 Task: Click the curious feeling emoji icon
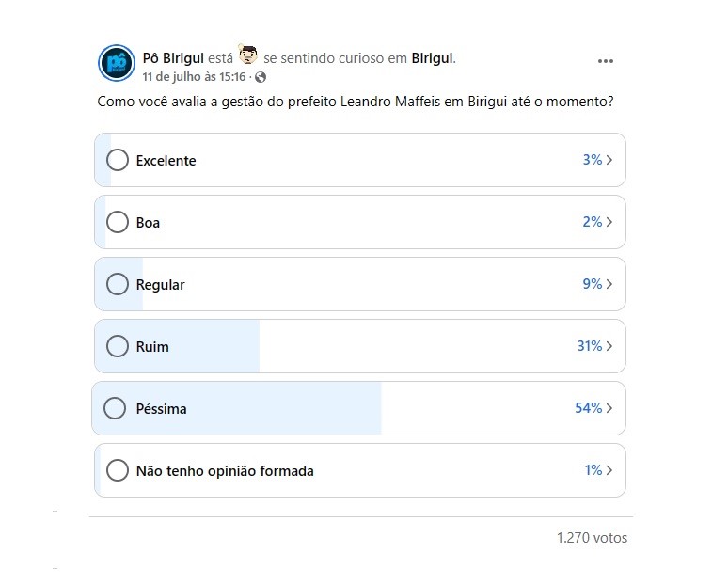248,55
